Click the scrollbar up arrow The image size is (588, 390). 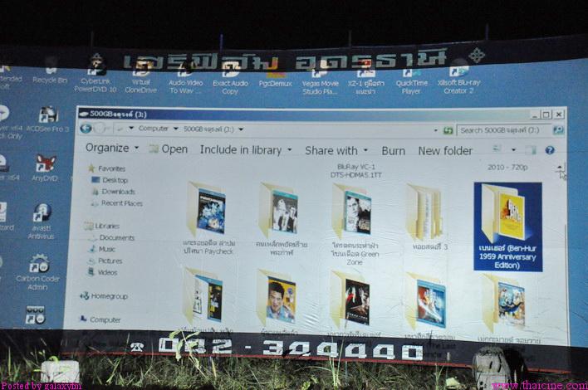[560, 168]
